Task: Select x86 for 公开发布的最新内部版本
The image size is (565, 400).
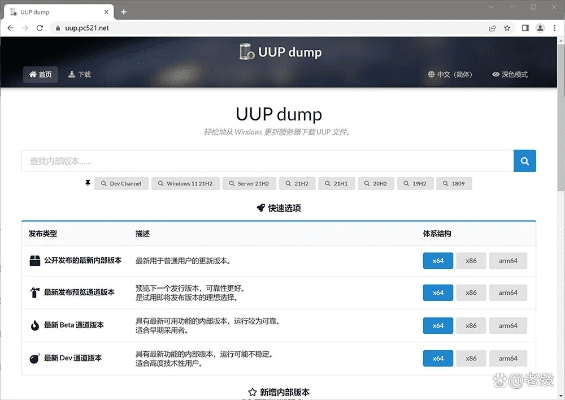Action: 471,261
